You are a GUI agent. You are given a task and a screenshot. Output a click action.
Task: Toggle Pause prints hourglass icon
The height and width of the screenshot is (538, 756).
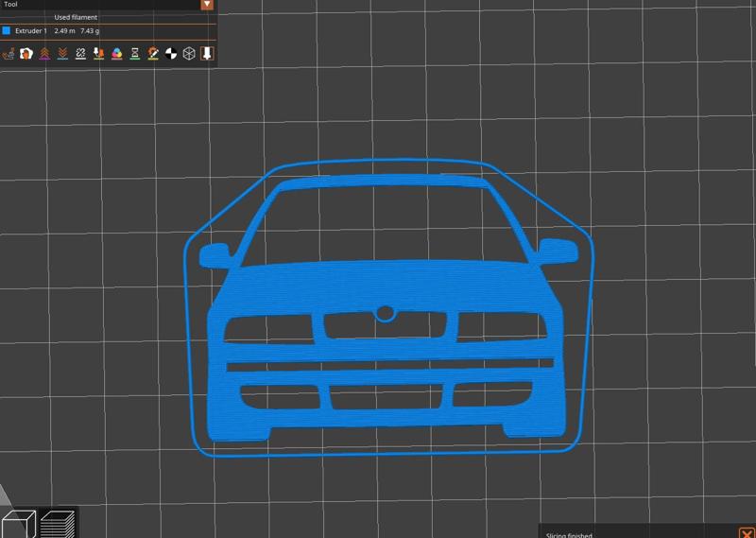[x=135, y=54]
